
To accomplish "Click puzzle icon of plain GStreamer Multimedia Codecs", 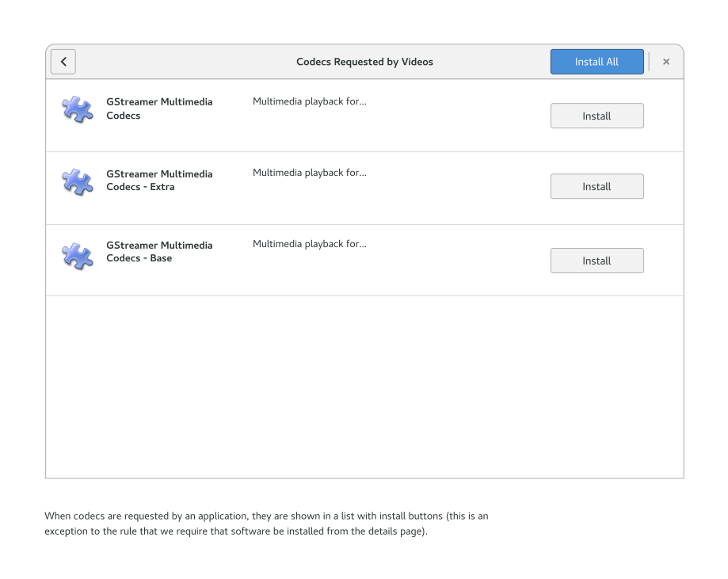I will coord(78,109).
